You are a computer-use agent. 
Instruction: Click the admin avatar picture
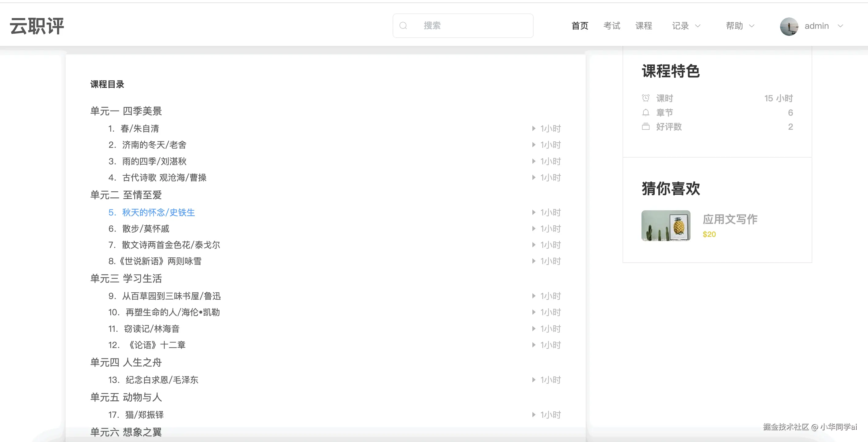pos(789,26)
